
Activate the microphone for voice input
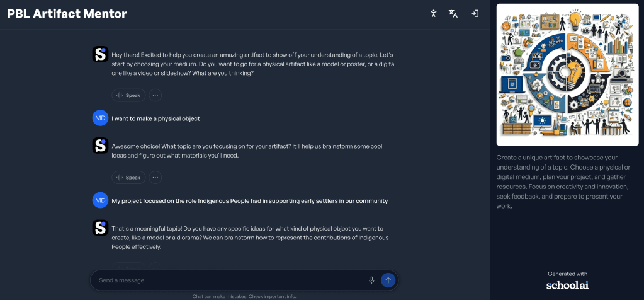pos(371,280)
